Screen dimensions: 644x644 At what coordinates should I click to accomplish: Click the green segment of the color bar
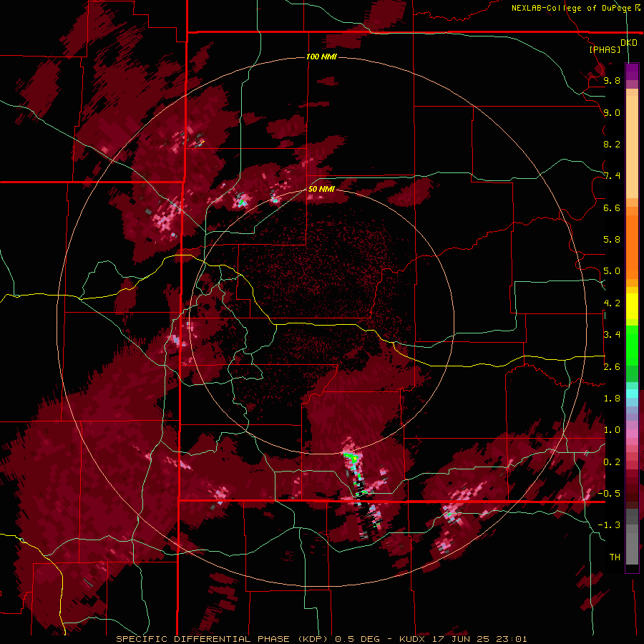coord(632,353)
